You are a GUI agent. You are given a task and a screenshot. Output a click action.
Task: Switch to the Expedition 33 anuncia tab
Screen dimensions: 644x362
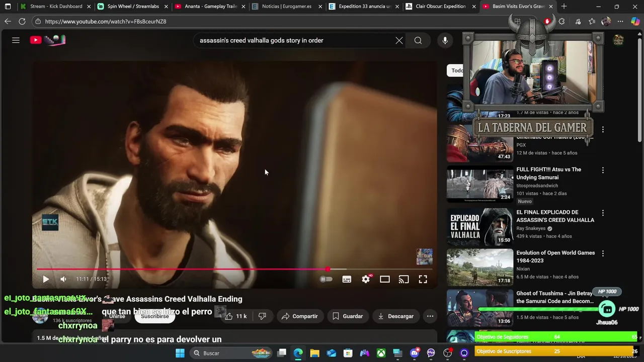[x=364, y=7]
